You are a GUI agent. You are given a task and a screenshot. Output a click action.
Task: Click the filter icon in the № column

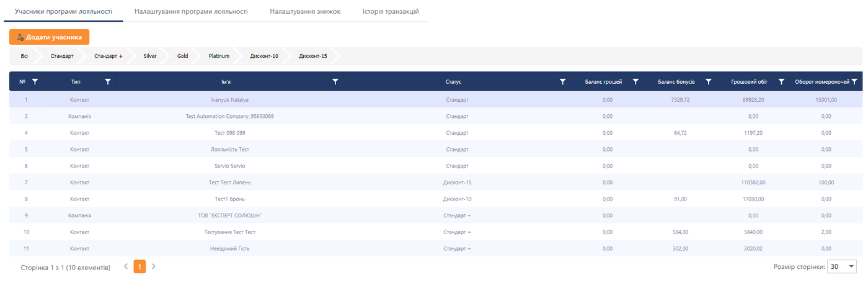[35, 81]
